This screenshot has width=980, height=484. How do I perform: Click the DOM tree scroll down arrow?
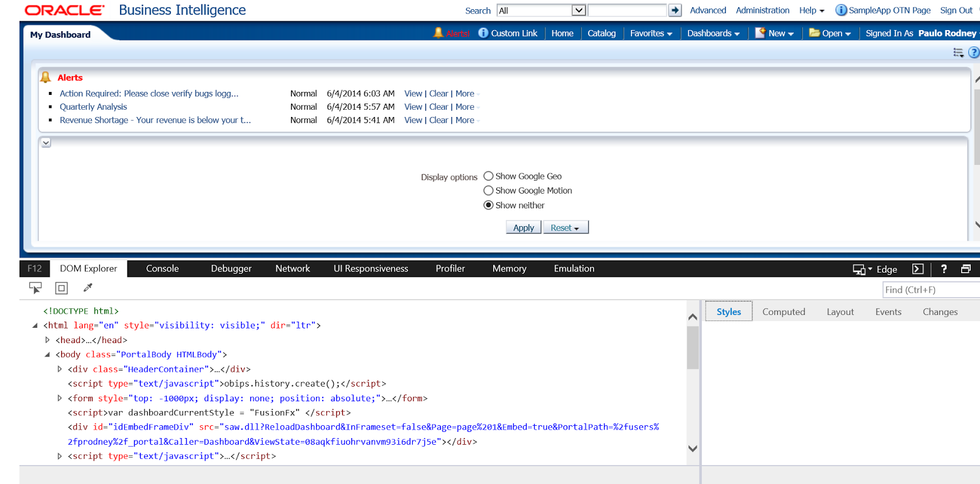[693, 448]
